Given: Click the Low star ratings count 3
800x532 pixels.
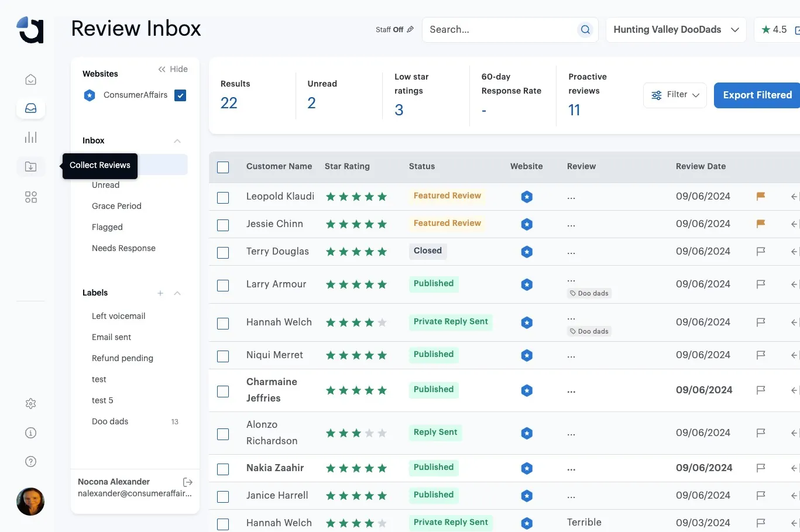Looking at the screenshot, I should pyautogui.click(x=399, y=110).
